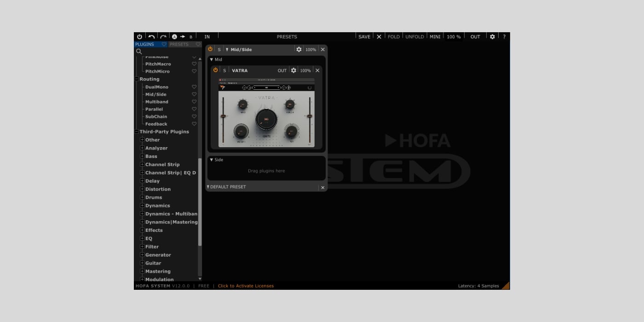The width and height of the screenshot is (644, 322).
Task: Open the PRESETS menu in top bar
Action: coord(287,37)
